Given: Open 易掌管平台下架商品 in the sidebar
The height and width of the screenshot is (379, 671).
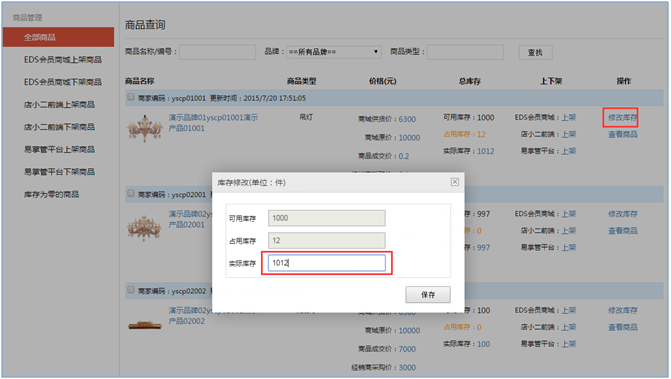Looking at the screenshot, I should pyautogui.click(x=59, y=172).
